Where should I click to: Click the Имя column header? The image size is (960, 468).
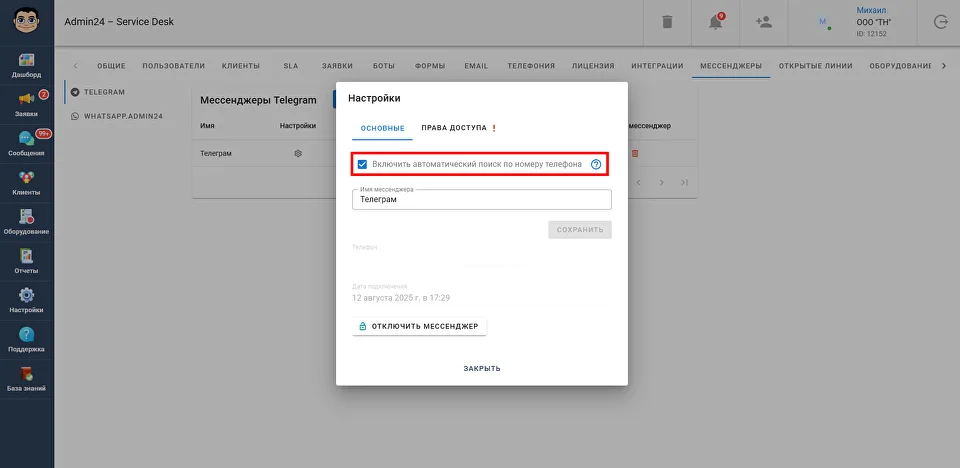click(x=207, y=126)
